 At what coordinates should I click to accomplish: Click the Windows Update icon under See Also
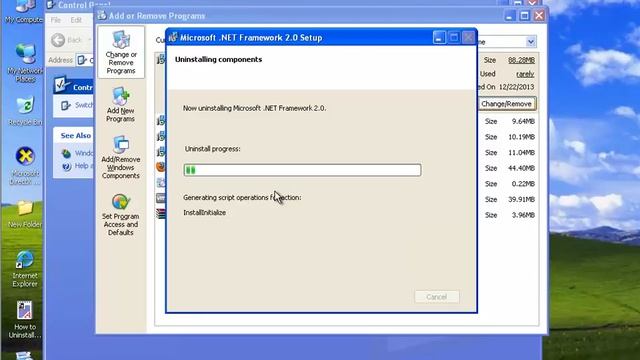coord(66,153)
